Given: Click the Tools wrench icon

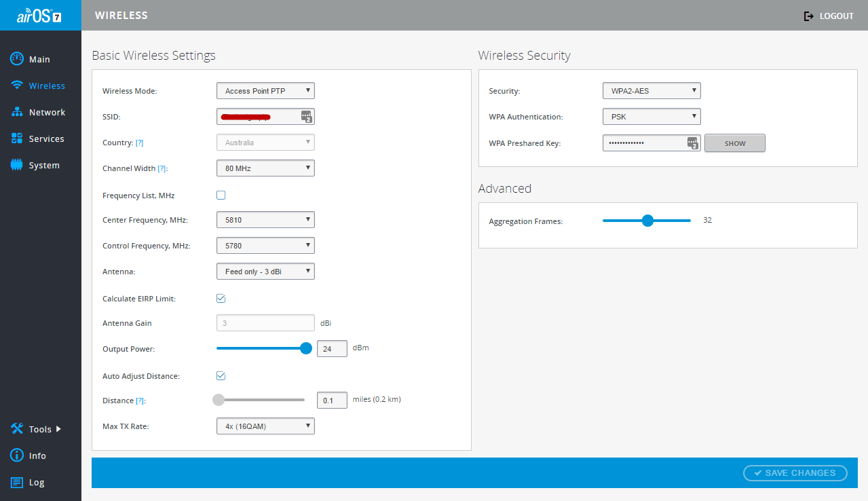Looking at the screenshot, I should (x=17, y=429).
